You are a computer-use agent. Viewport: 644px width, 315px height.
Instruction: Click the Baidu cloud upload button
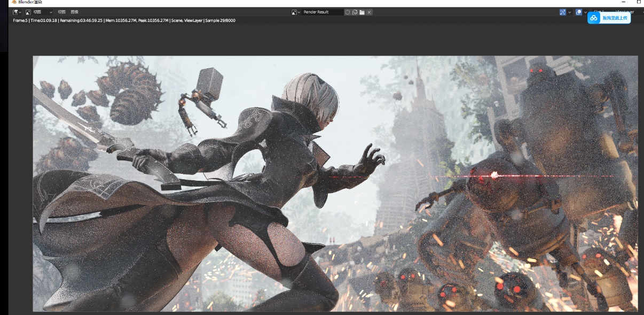click(x=609, y=18)
